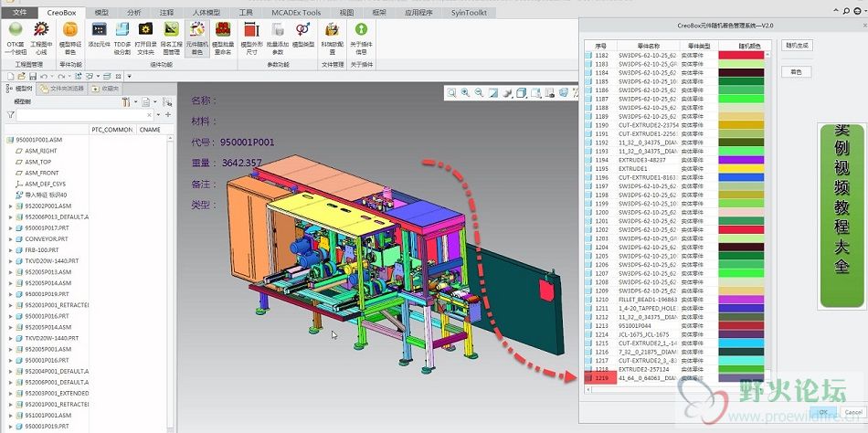Open the 文件 menu tab

tap(19, 12)
